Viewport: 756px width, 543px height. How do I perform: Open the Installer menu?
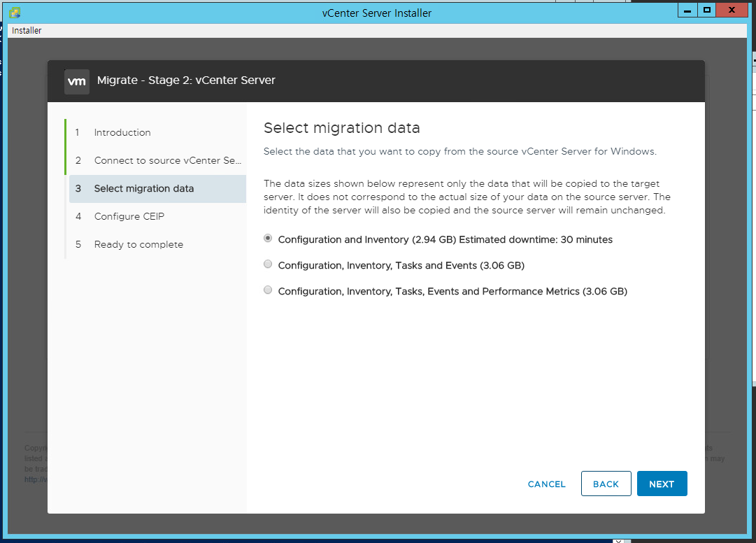[27, 30]
